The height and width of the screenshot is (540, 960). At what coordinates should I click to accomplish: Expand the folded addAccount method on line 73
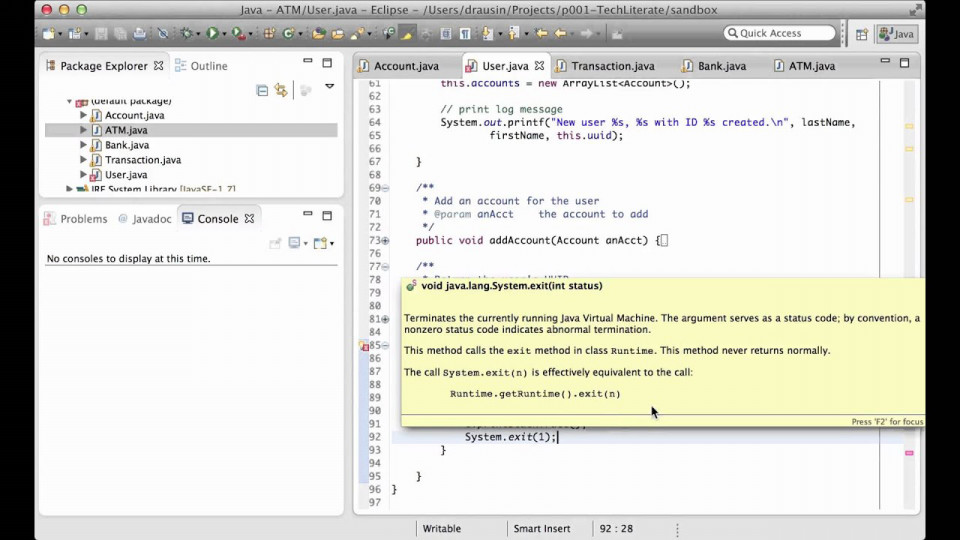point(385,241)
